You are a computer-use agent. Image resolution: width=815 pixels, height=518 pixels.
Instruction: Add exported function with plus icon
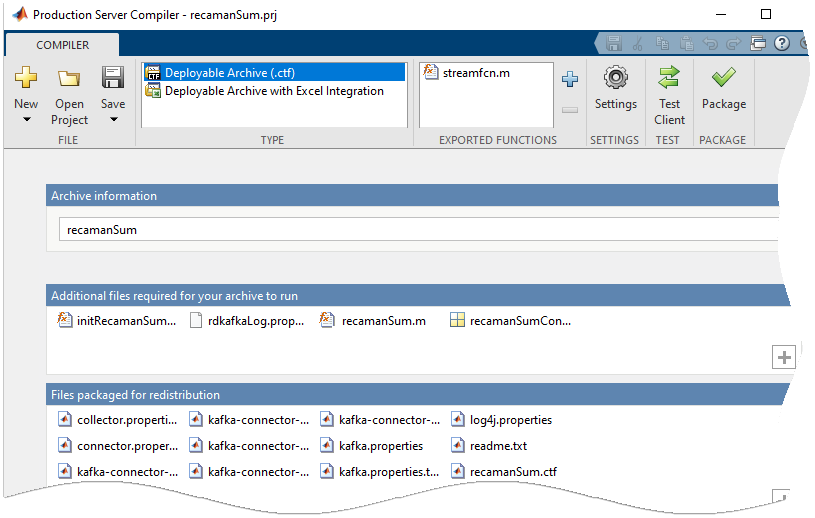tap(570, 79)
